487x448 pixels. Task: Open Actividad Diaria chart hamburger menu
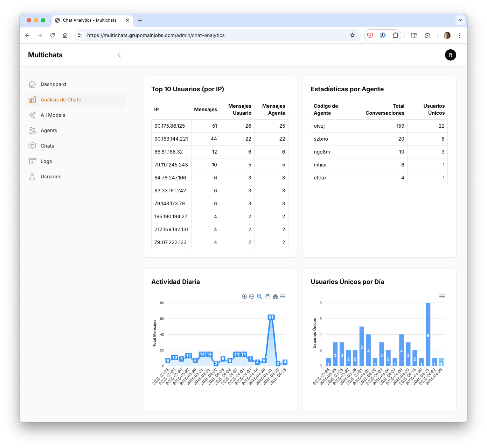coord(283,297)
